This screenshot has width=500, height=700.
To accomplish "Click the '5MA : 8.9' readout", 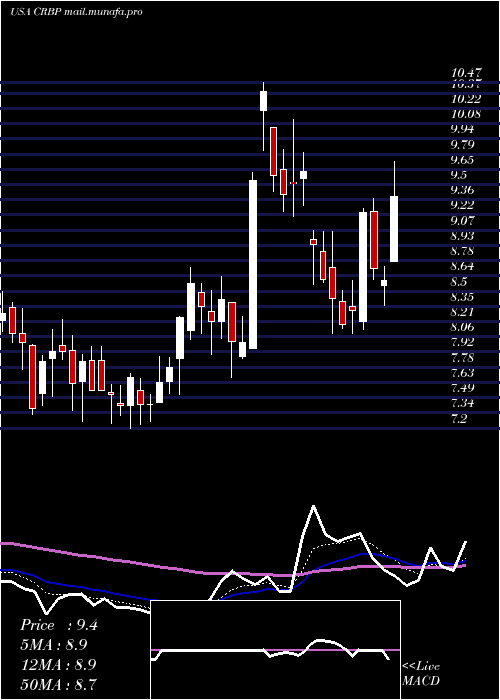I will pos(54,645).
